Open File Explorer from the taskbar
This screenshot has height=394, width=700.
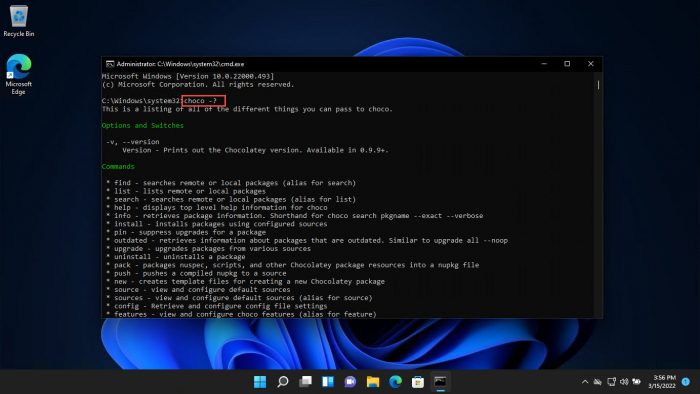coord(373,382)
